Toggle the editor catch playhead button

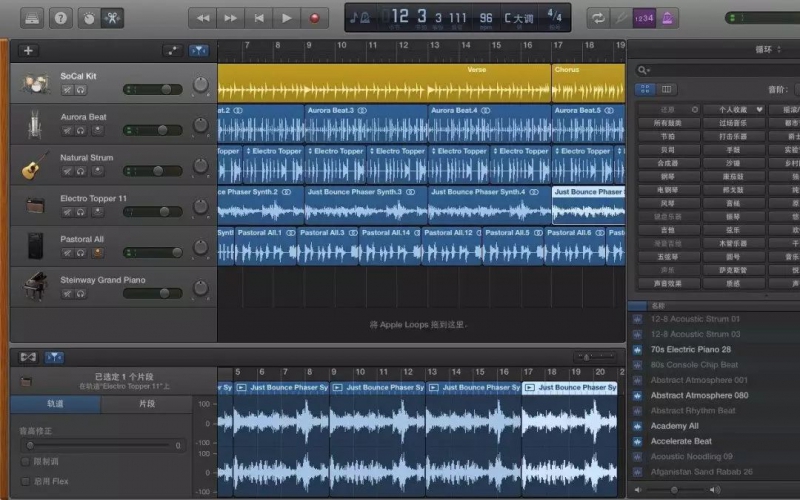(54, 357)
